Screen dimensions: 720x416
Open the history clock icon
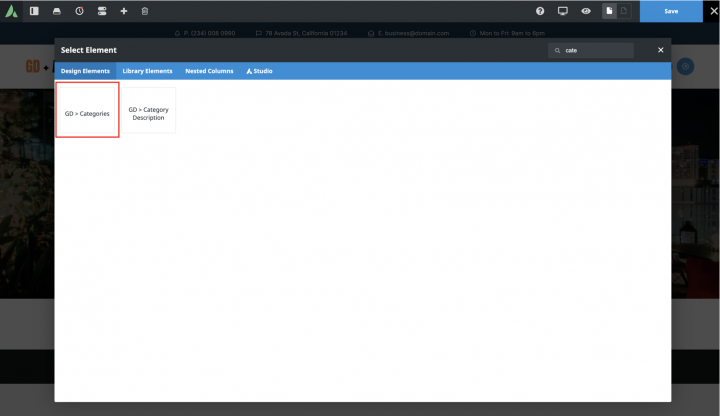pos(79,11)
